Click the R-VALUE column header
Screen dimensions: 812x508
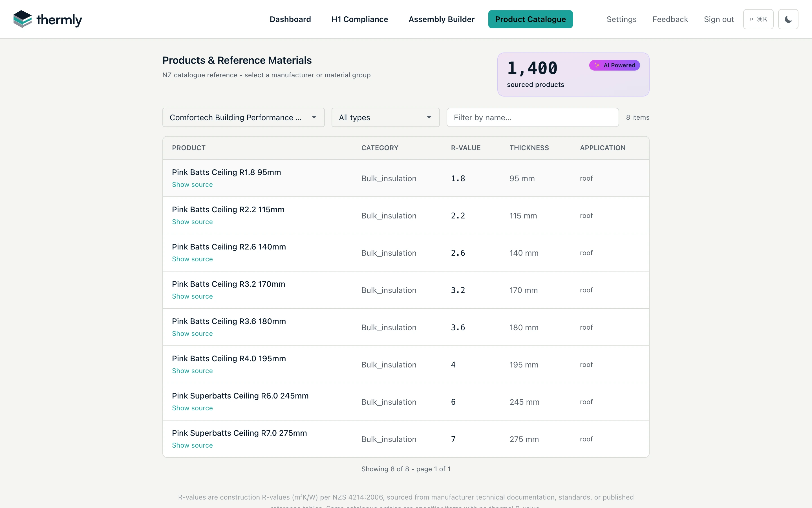[466, 148]
